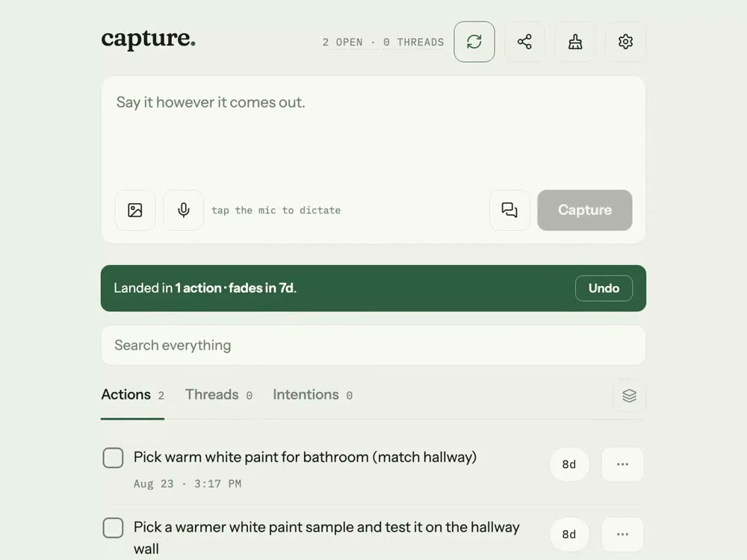This screenshot has width=747, height=560.
Task: Click 'Pick a warmer white paint sample' text
Action: (326, 538)
